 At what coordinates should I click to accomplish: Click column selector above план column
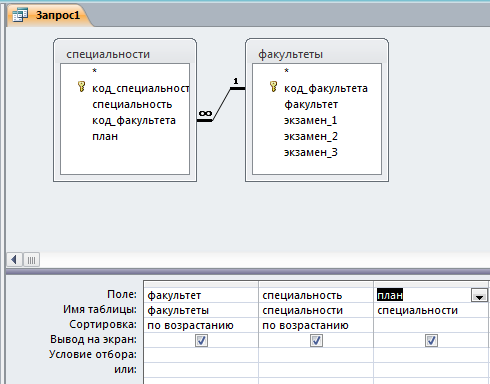pyautogui.click(x=432, y=284)
